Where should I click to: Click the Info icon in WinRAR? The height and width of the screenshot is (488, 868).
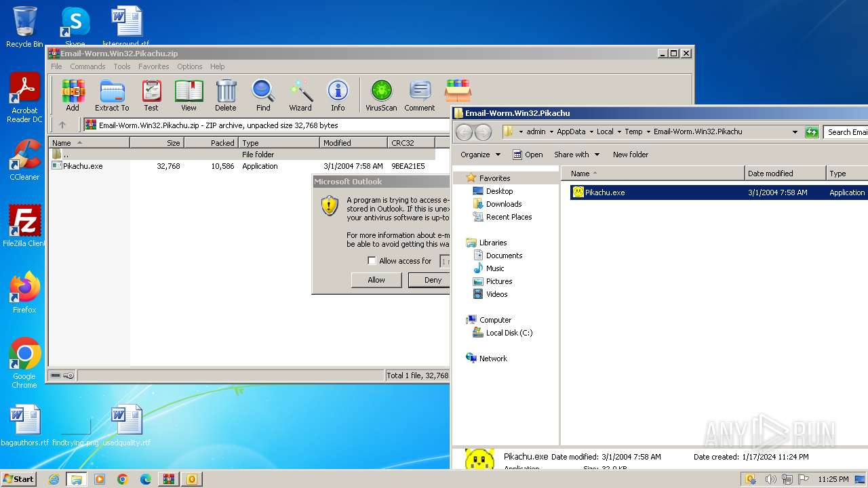(338, 95)
